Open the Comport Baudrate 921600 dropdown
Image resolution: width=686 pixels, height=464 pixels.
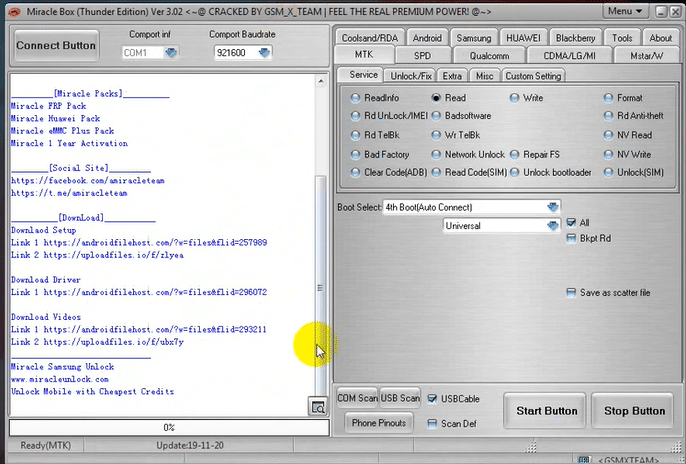264,53
